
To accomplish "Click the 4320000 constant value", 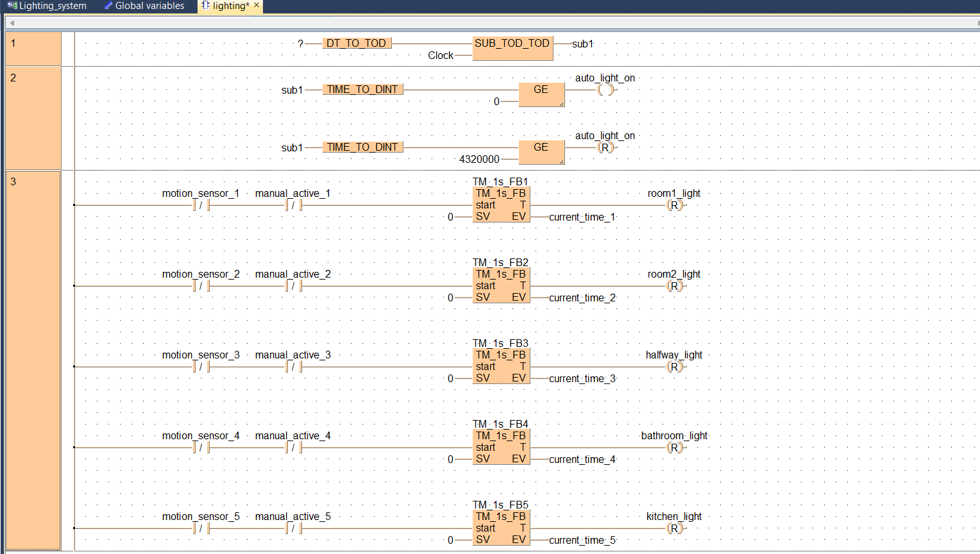I will [479, 160].
